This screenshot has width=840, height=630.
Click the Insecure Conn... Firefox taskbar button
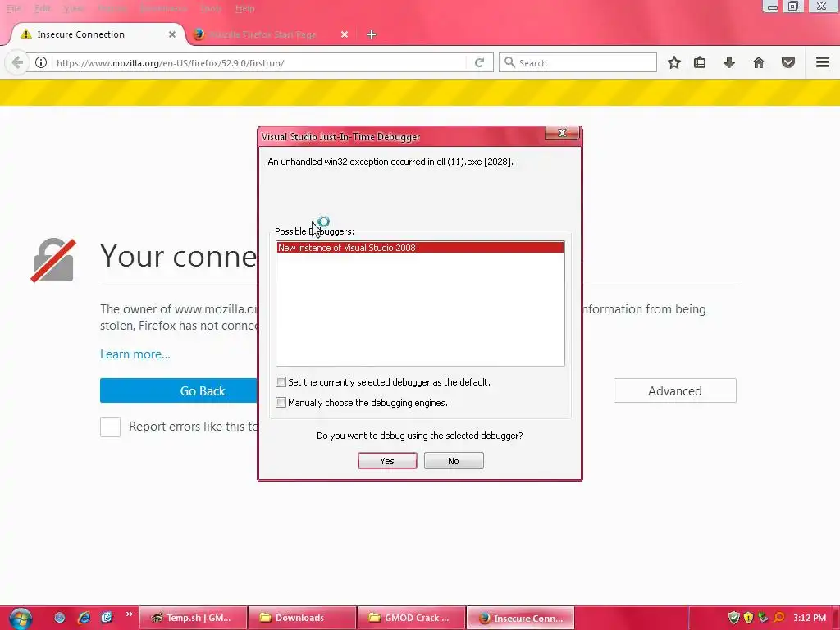521,618
